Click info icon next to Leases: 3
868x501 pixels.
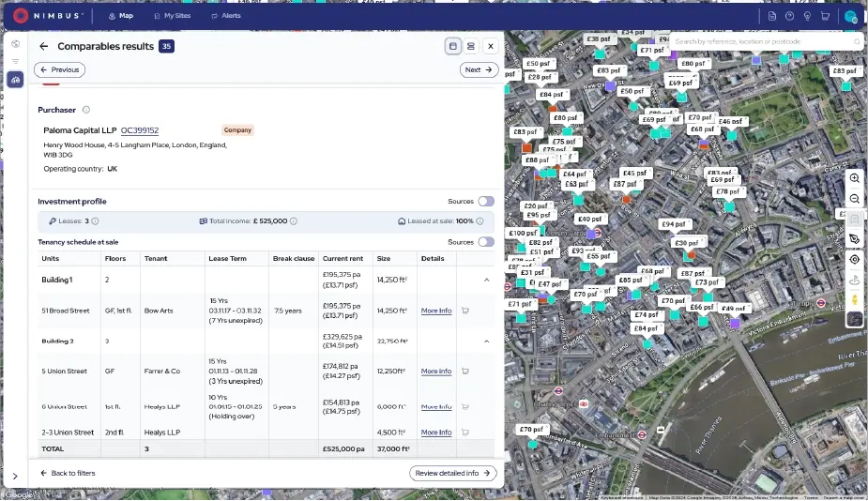[95, 220]
